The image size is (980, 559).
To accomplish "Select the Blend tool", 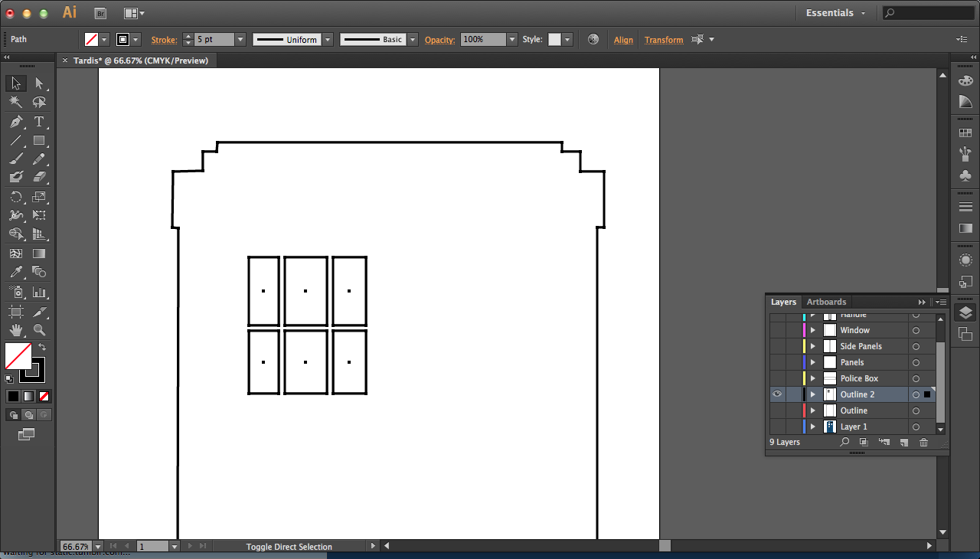I will (39, 272).
